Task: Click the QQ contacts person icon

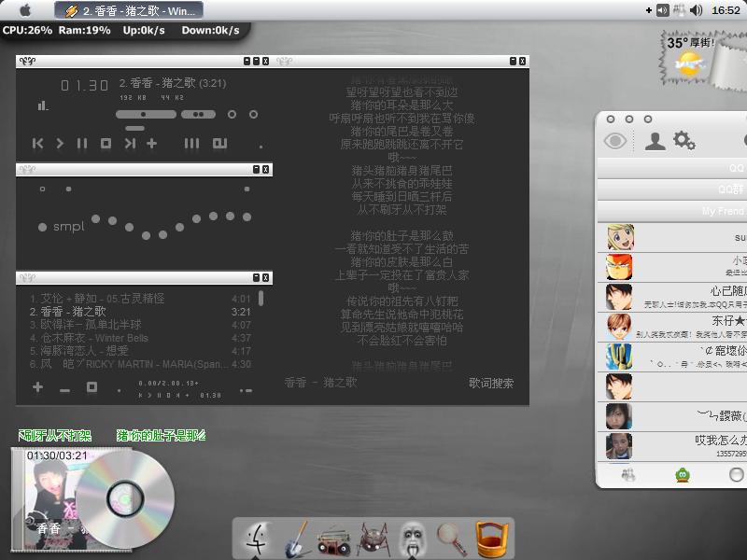Action: tap(655, 142)
